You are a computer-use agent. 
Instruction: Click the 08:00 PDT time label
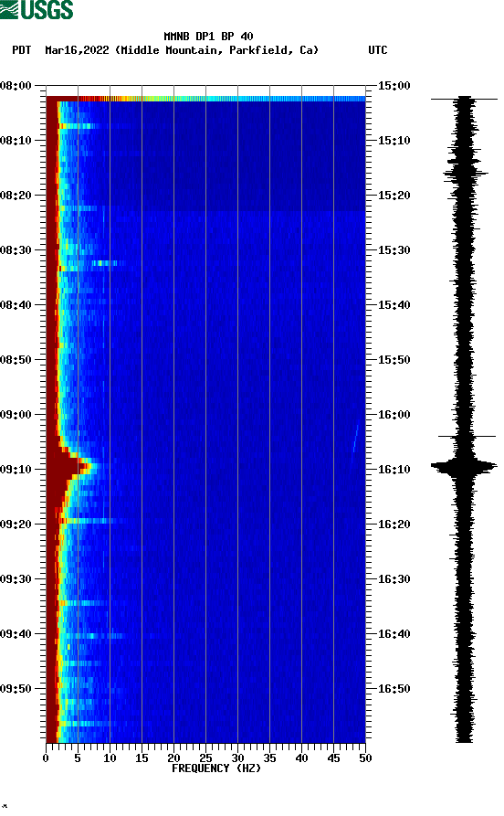[16, 85]
